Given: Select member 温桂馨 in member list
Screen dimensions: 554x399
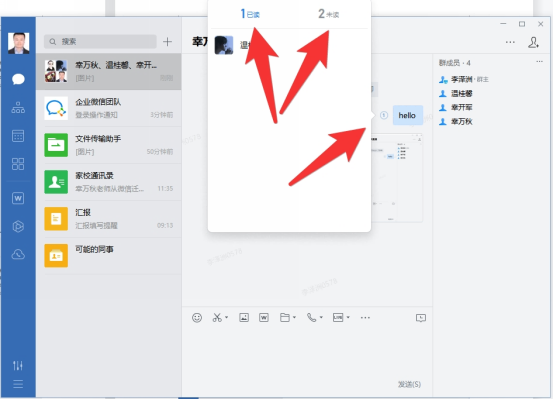Looking at the screenshot, I should [x=456, y=94].
